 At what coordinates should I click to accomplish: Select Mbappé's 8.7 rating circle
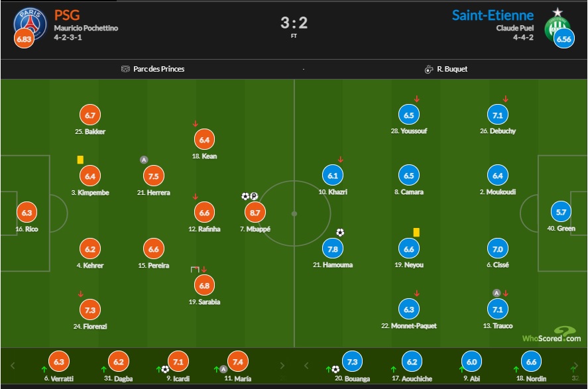(255, 213)
